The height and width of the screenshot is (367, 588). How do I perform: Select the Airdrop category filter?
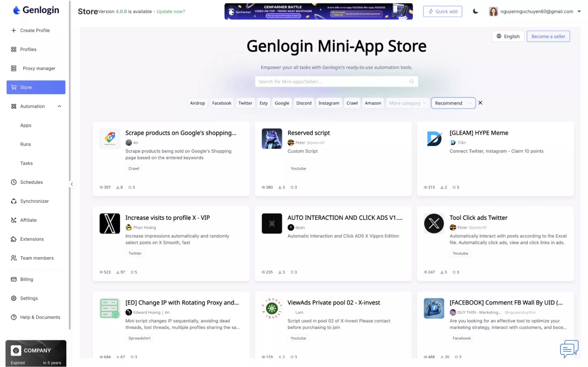(197, 103)
